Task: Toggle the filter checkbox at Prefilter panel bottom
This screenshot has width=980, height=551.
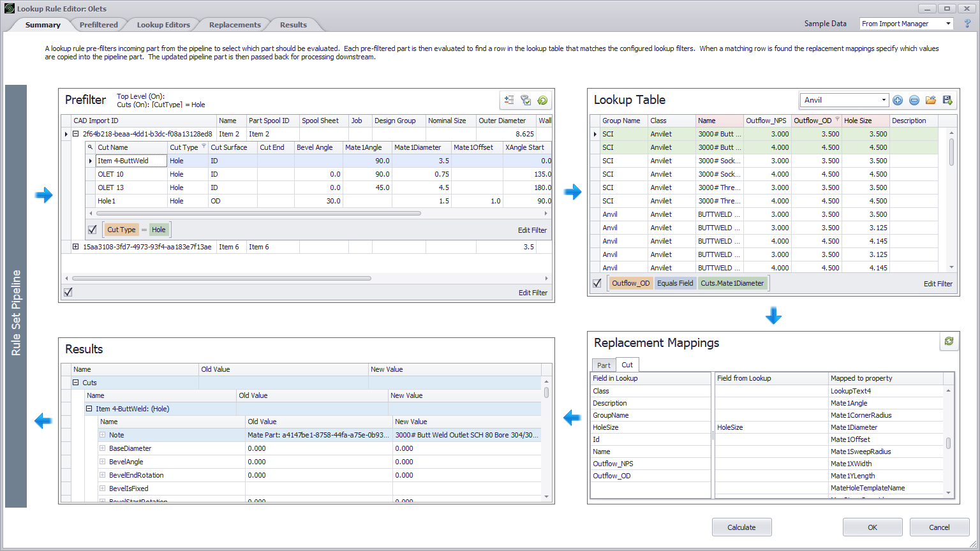Action: tap(68, 291)
